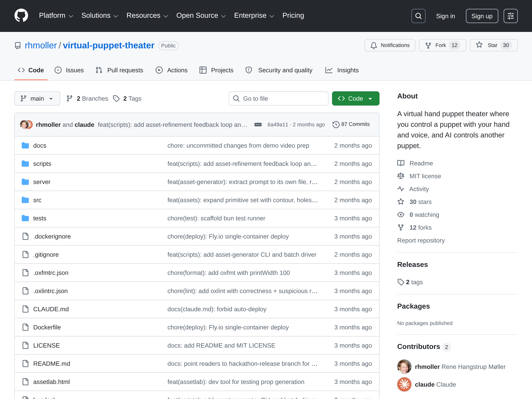Open the main branch selector dropdown
Image resolution: width=532 pixels, height=399 pixels.
pyautogui.click(x=37, y=98)
